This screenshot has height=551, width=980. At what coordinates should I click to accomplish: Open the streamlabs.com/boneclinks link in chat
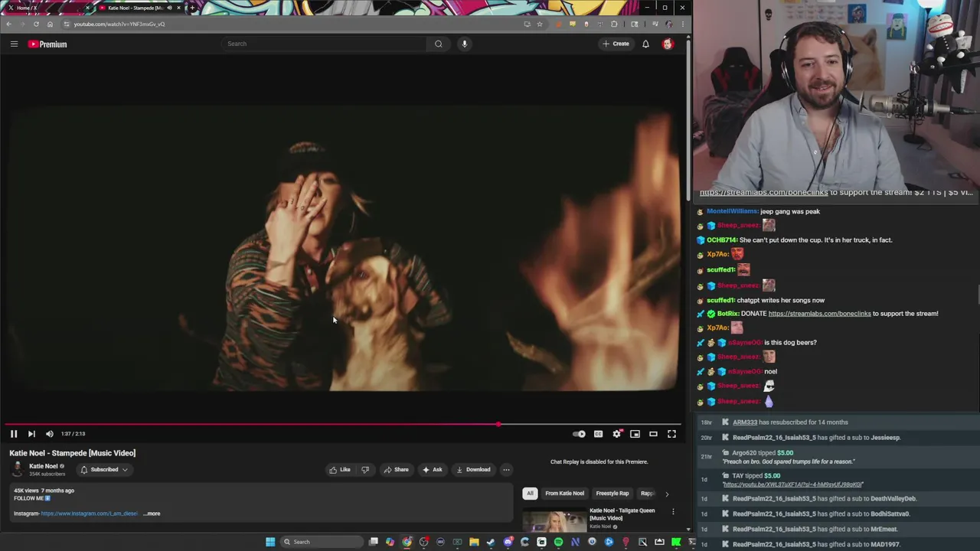click(x=819, y=314)
